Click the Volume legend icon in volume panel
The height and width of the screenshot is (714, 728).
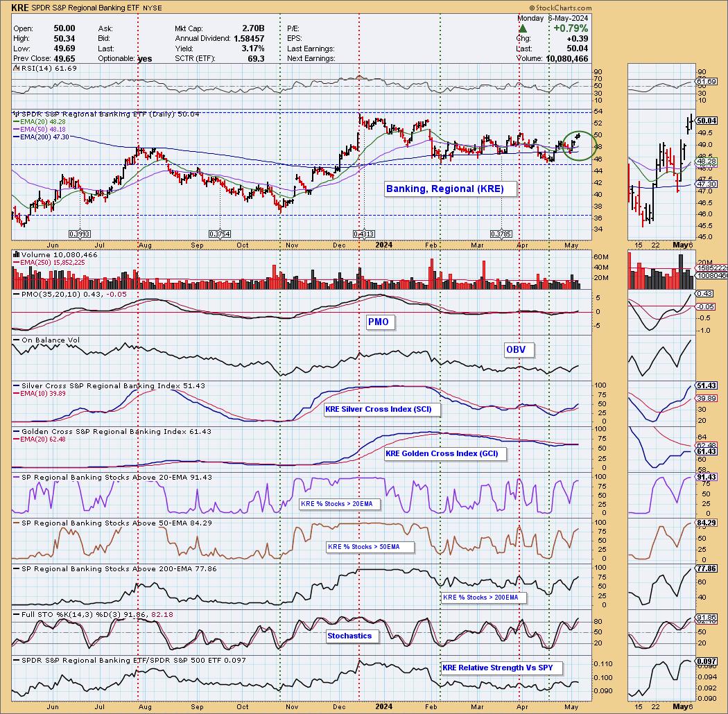pos(16,254)
